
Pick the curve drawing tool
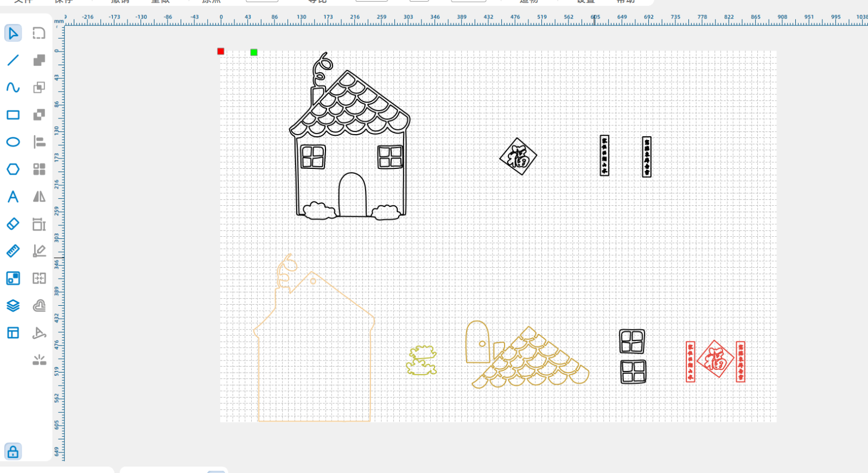pyautogui.click(x=13, y=87)
